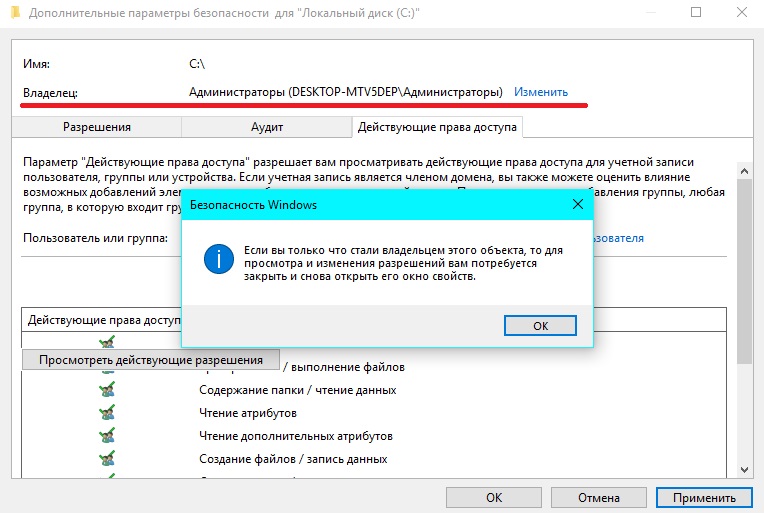Click the icon of the "выполнение файлов" row
764x513 pixels.
[x=107, y=369]
